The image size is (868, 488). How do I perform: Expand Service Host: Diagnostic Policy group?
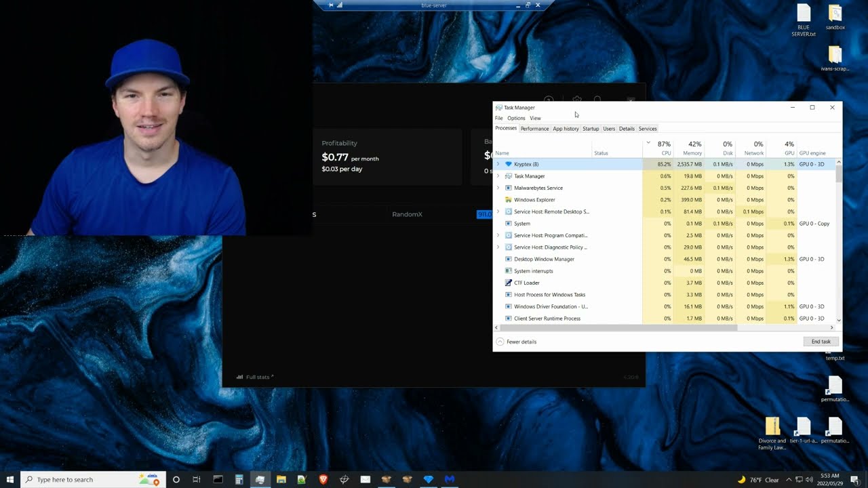[x=498, y=247]
